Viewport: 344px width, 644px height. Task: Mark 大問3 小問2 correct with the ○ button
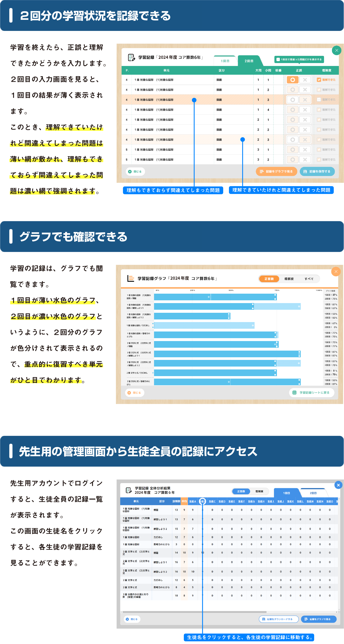coord(292,160)
